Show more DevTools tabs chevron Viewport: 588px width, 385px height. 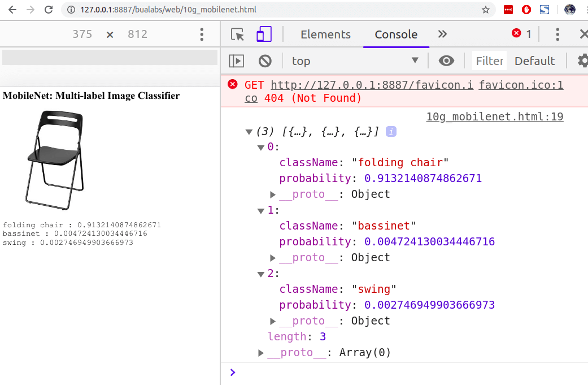click(x=442, y=34)
